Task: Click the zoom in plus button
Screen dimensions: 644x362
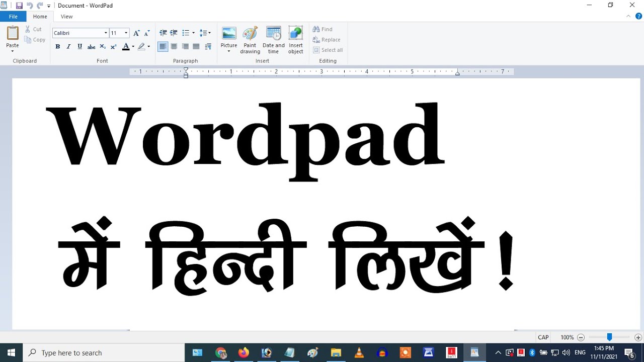Action: [638, 337]
